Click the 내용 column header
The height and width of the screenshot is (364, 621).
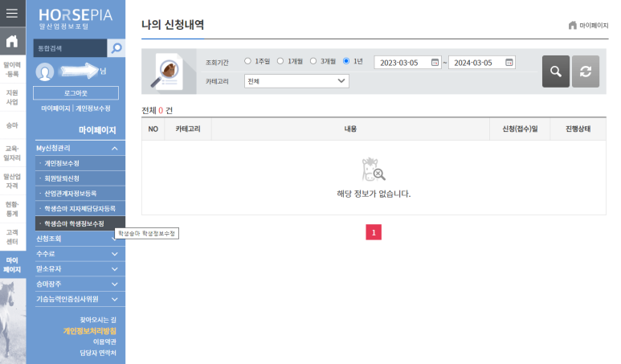350,129
